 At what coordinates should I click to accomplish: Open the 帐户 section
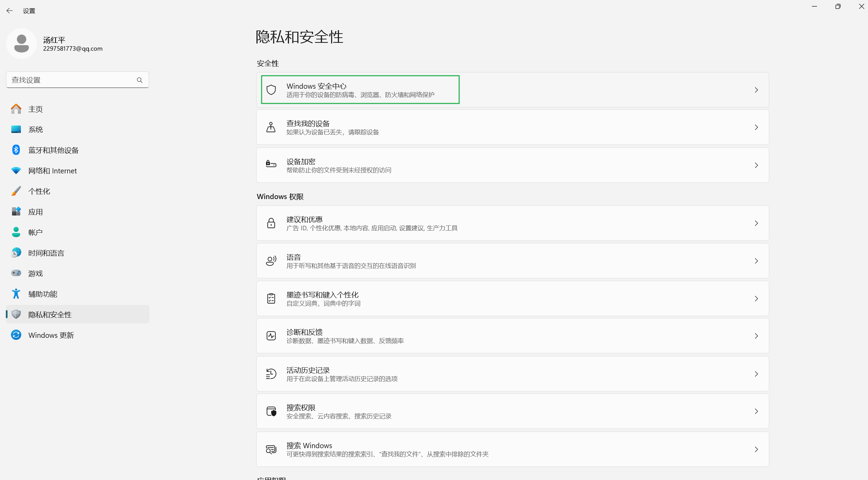pyautogui.click(x=78, y=232)
